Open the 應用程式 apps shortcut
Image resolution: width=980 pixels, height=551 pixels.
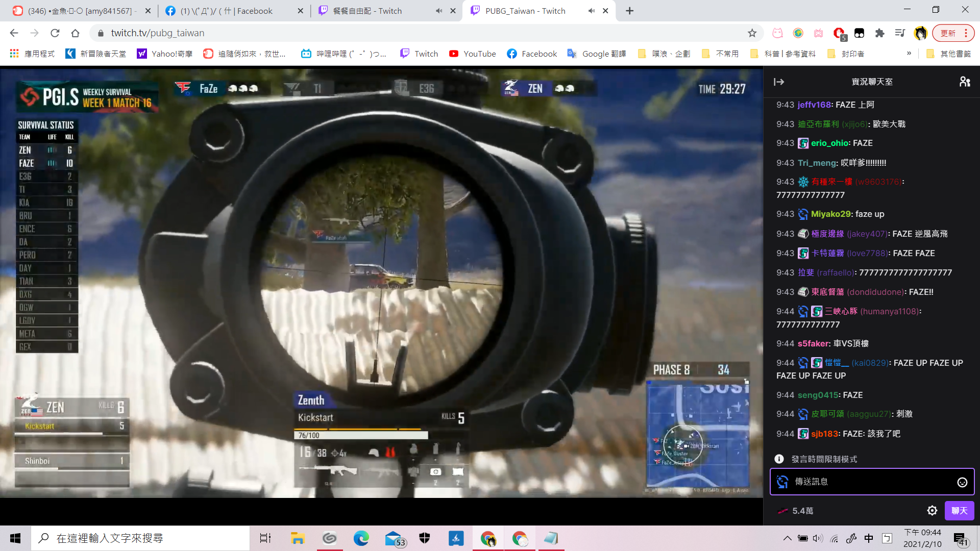coord(32,54)
